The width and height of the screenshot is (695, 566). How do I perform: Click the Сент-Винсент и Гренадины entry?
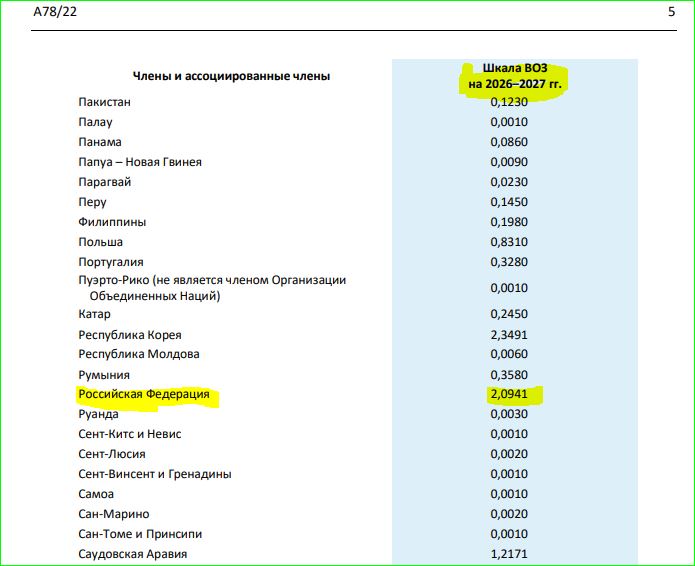[x=155, y=474]
